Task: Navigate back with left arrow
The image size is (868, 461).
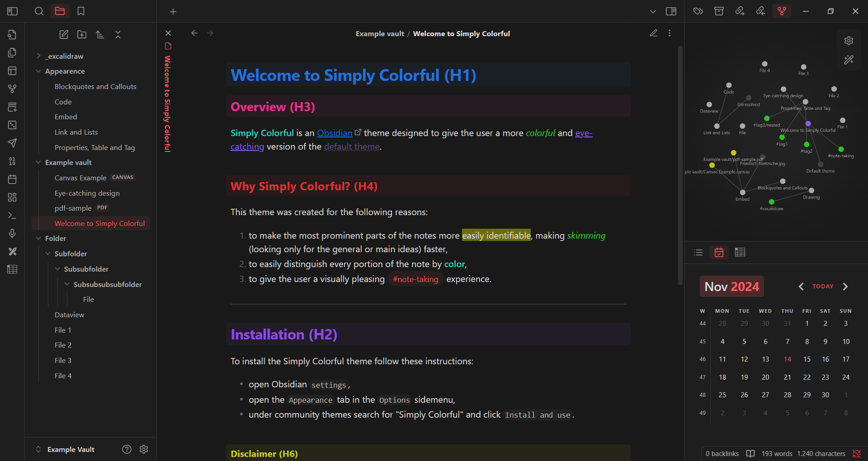Action: point(194,33)
